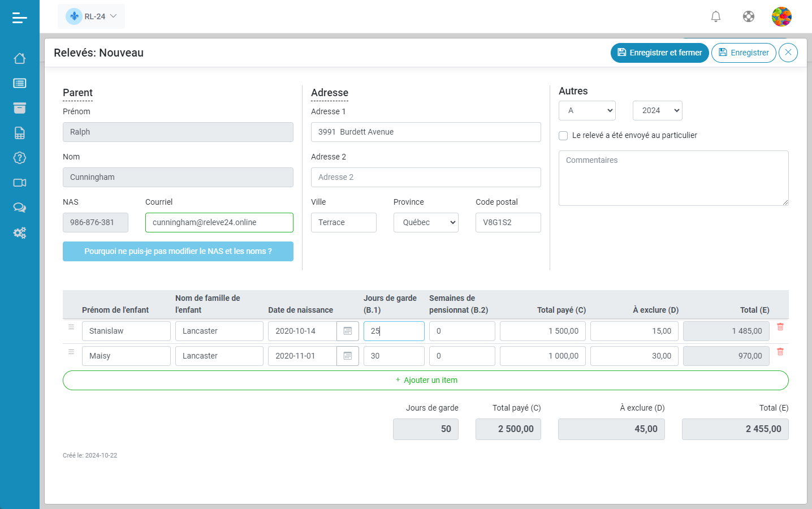Click 'Ajouter un item' button
The height and width of the screenshot is (509, 812).
pos(425,380)
